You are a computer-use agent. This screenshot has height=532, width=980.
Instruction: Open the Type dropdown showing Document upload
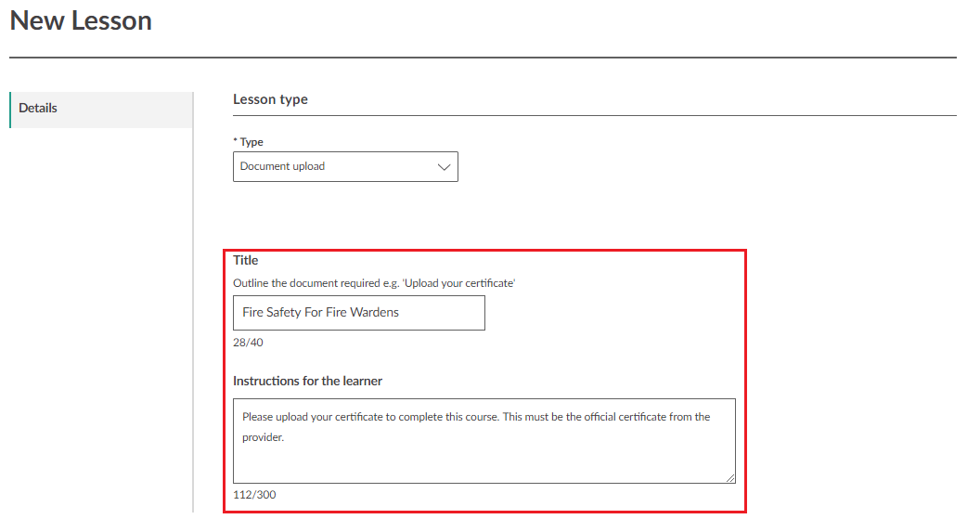pos(334,167)
